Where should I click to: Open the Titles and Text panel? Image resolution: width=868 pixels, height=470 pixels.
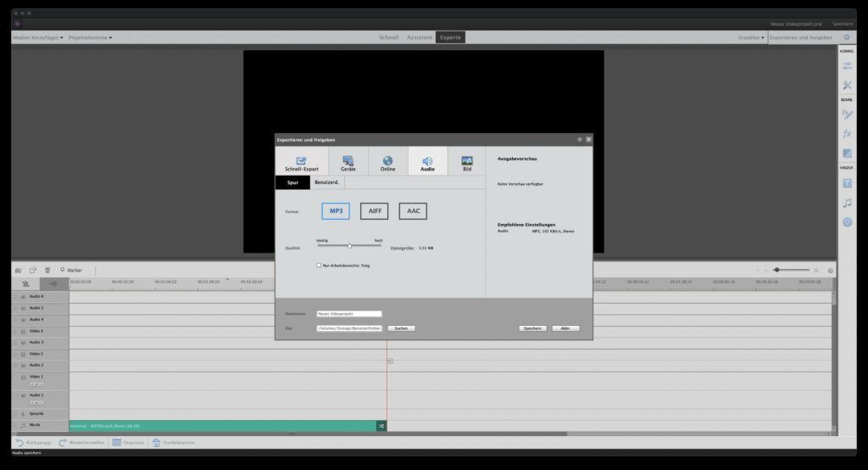point(847,183)
